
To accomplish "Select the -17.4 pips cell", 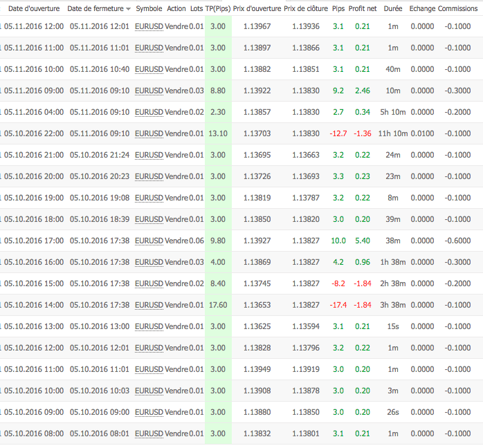I will pyautogui.click(x=338, y=305).
